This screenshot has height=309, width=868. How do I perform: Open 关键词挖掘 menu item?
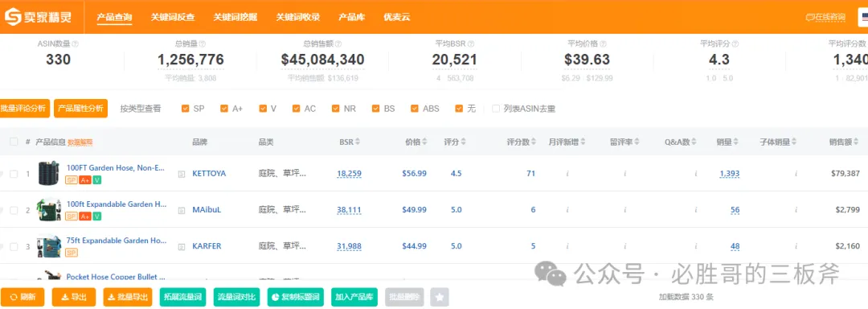point(235,17)
